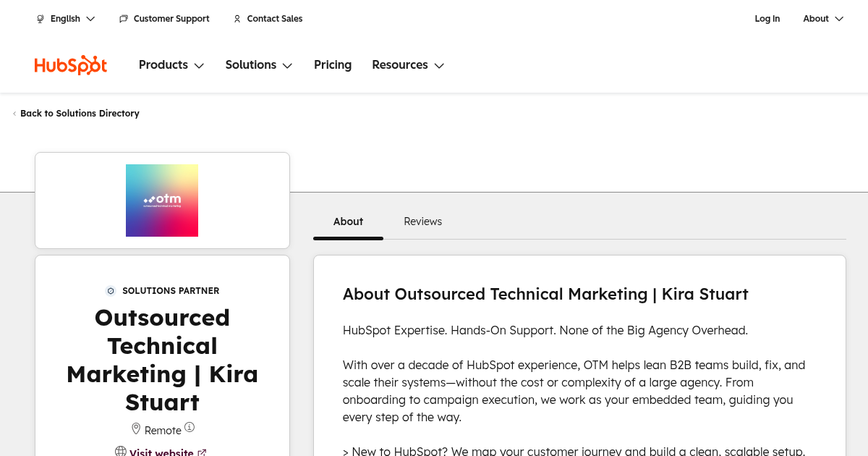Open the Solutions navigation dropdown
Image resolution: width=868 pixels, height=456 pixels.
point(258,65)
